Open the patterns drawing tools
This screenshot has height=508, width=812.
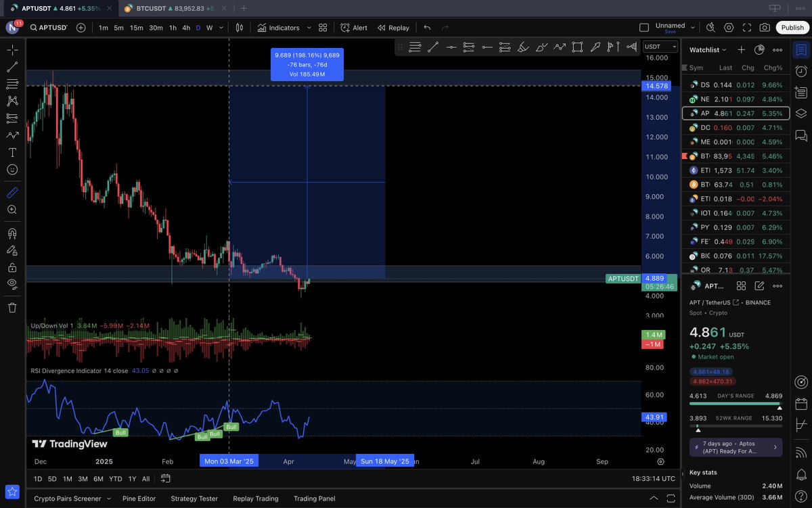coord(12,101)
